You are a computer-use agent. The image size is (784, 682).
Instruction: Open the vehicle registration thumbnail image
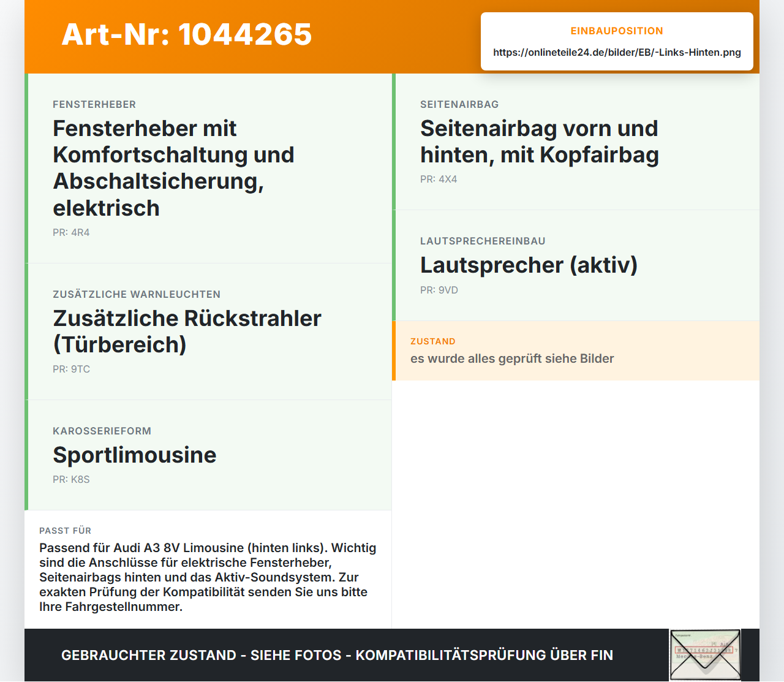click(705, 655)
